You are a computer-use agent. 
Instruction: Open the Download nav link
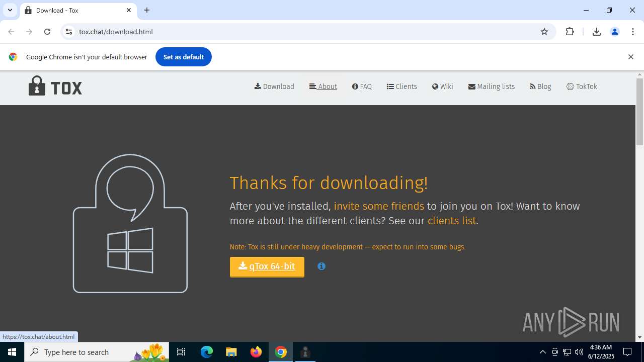pyautogui.click(x=274, y=86)
